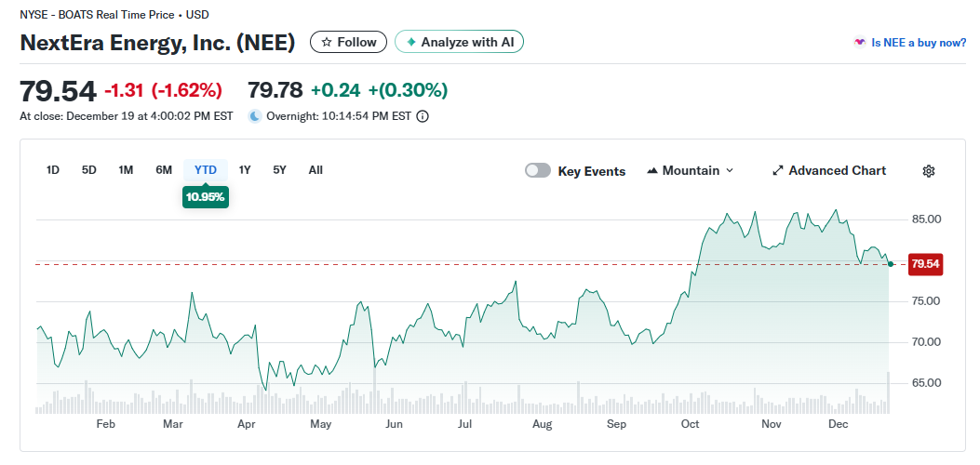The width and height of the screenshot is (980, 465).
Task: Click the star Follow button
Action: coord(348,42)
